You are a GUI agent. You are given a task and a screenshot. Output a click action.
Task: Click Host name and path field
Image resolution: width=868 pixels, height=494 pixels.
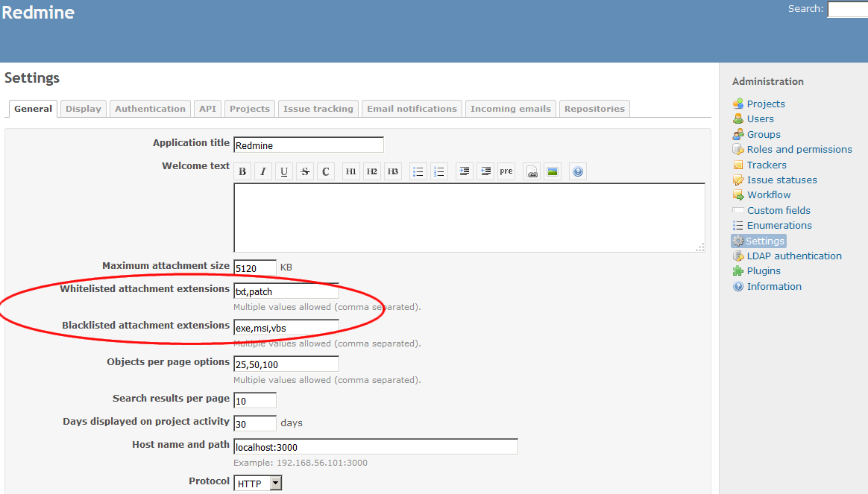pos(375,446)
